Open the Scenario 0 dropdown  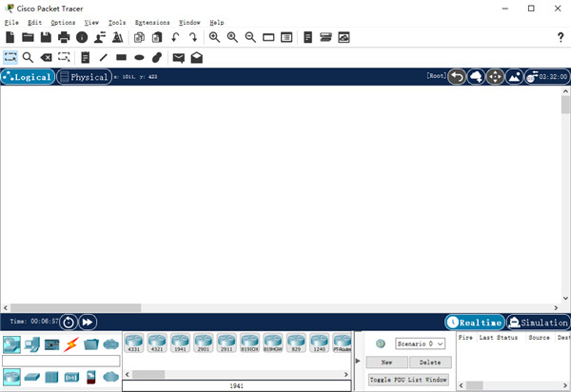pos(421,343)
